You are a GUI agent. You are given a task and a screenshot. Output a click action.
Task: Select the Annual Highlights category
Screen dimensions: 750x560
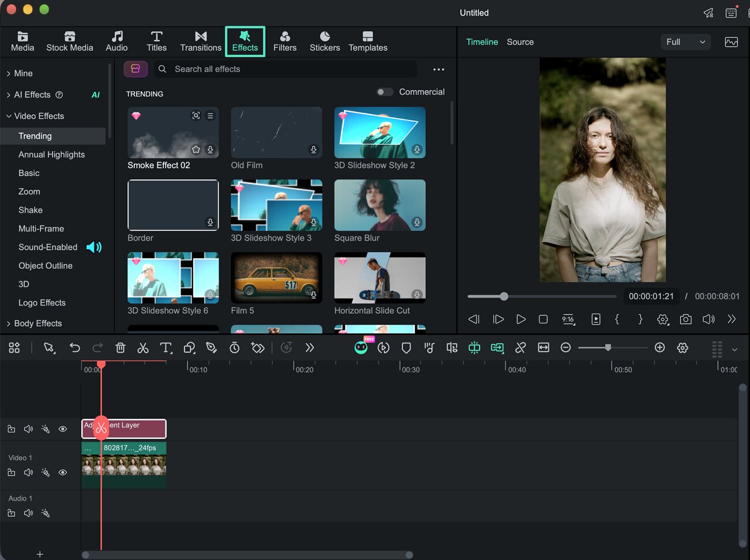[x=52, y=155]
